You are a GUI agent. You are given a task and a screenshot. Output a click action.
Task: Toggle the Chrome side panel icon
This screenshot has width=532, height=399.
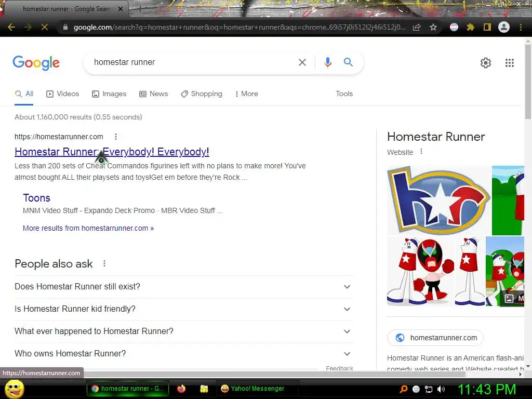pyautogui.click(x=487, y=27)
